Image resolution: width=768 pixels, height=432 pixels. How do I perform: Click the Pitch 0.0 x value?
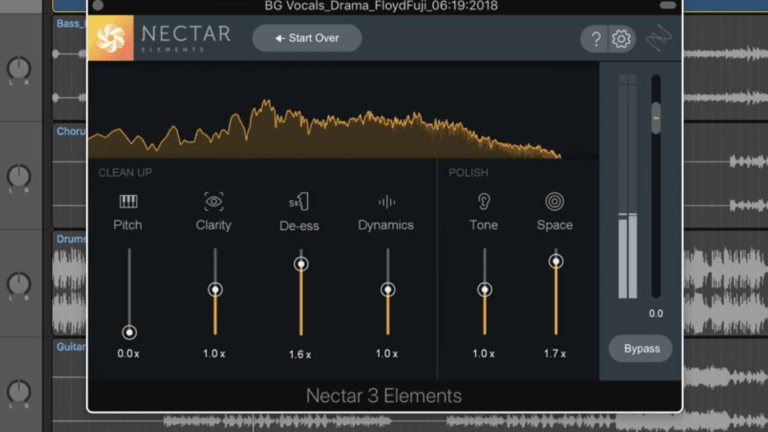128,354
